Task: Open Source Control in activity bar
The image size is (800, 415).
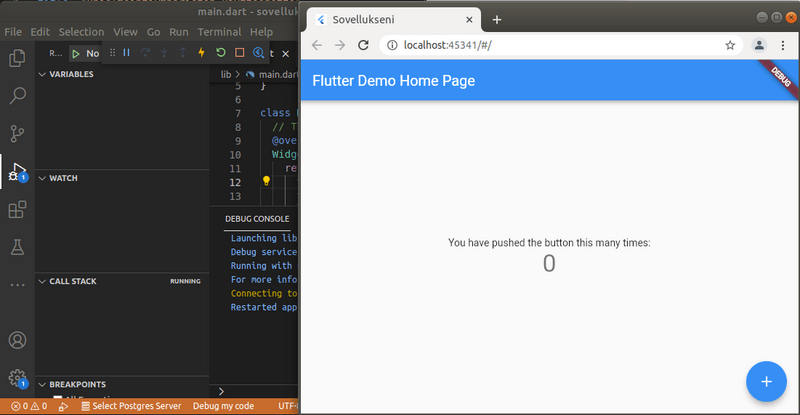Action: (17, 134)
